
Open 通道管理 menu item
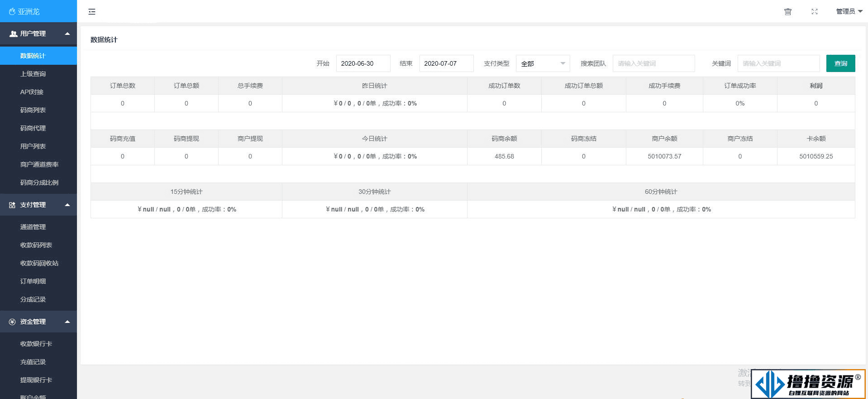click(x=38, y=227)
